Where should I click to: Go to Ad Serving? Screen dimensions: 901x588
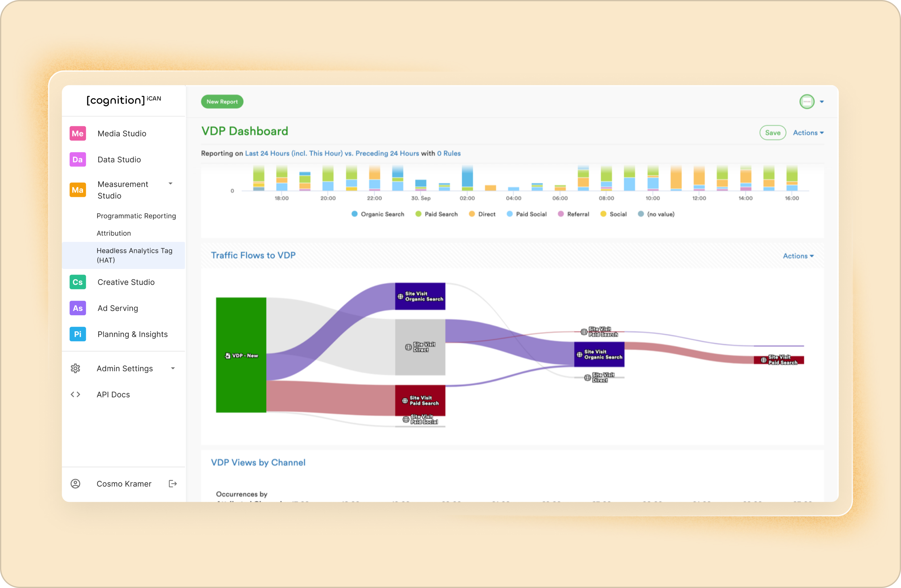118,309
